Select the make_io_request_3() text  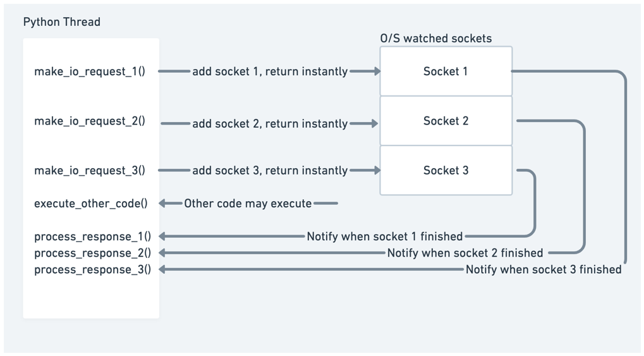pos(90,170)
